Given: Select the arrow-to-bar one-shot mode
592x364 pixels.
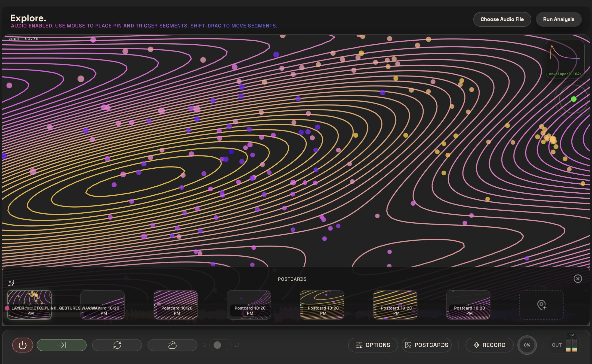Looking at the screenshot, I should 62,345.
